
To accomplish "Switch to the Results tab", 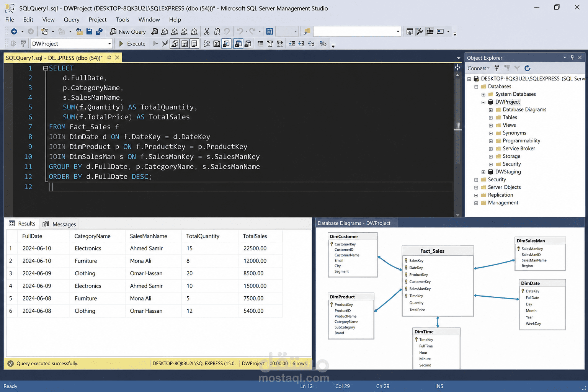I will [x=22, y=224].
